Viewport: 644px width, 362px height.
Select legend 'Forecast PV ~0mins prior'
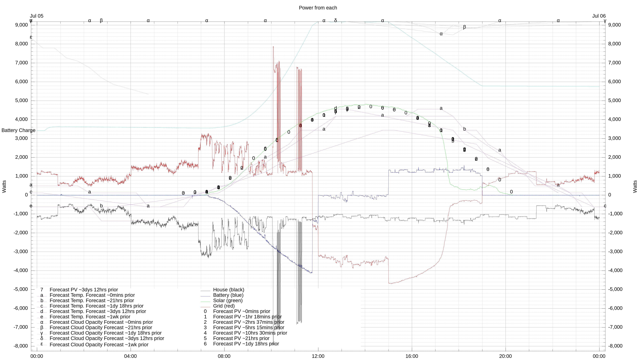[x=242, y=312]
